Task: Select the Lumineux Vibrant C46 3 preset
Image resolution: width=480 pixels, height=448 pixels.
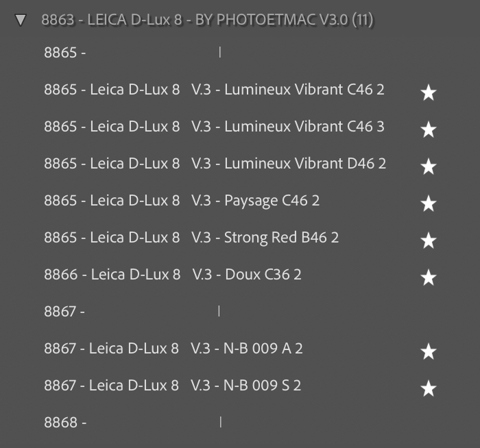Action: [x=214, y=127]
